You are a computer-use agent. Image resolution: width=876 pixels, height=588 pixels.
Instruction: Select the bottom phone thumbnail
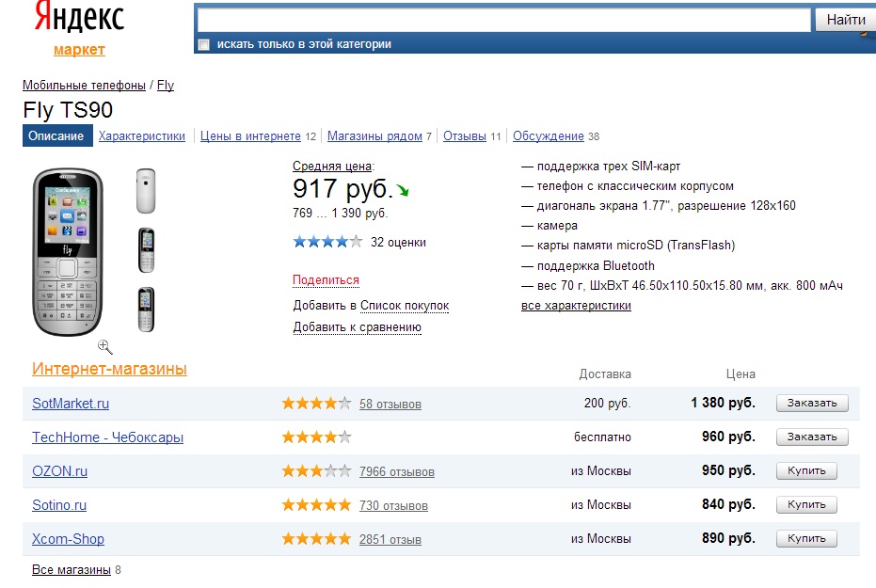(x=146, y=310)
